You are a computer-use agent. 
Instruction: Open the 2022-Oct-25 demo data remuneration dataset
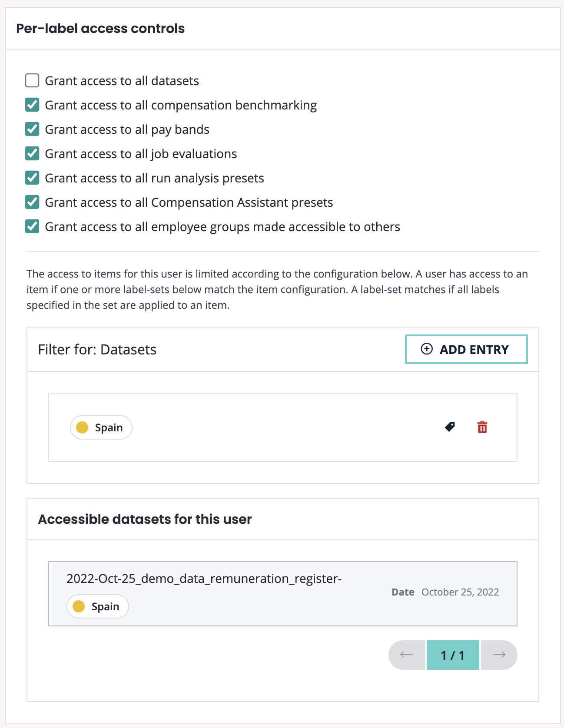pyautogui.click(x=204, y=579)
